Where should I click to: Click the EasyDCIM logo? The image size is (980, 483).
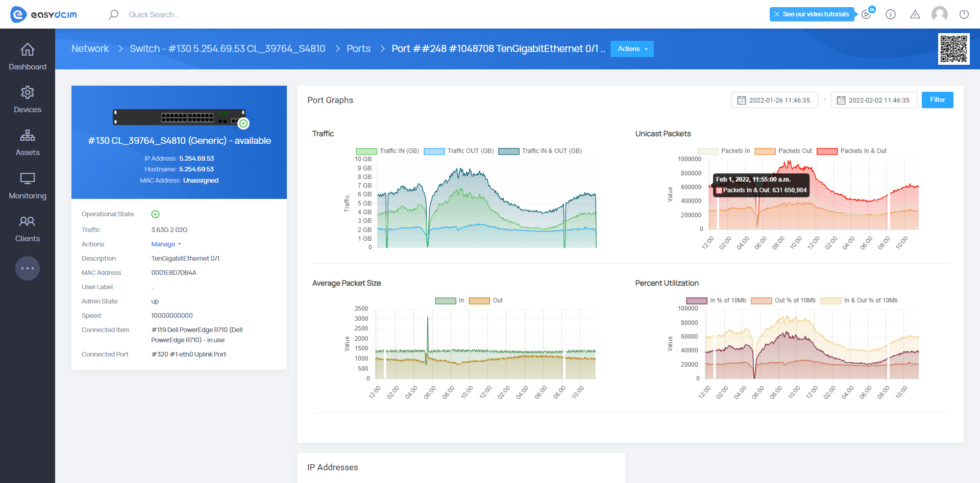tap(44, 14)
